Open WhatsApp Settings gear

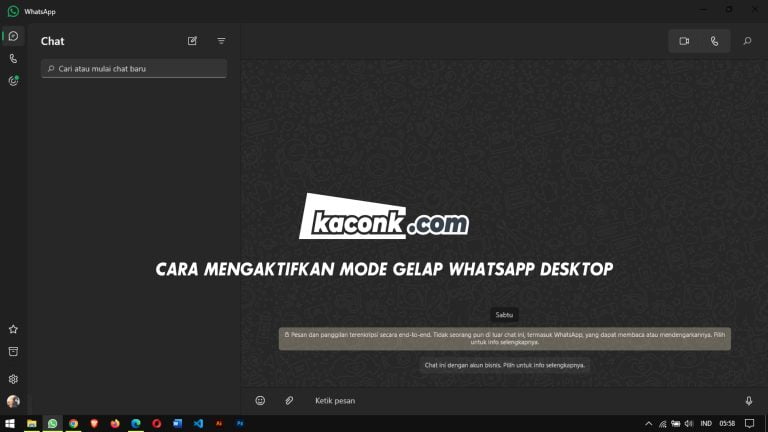tap(13, 379)
